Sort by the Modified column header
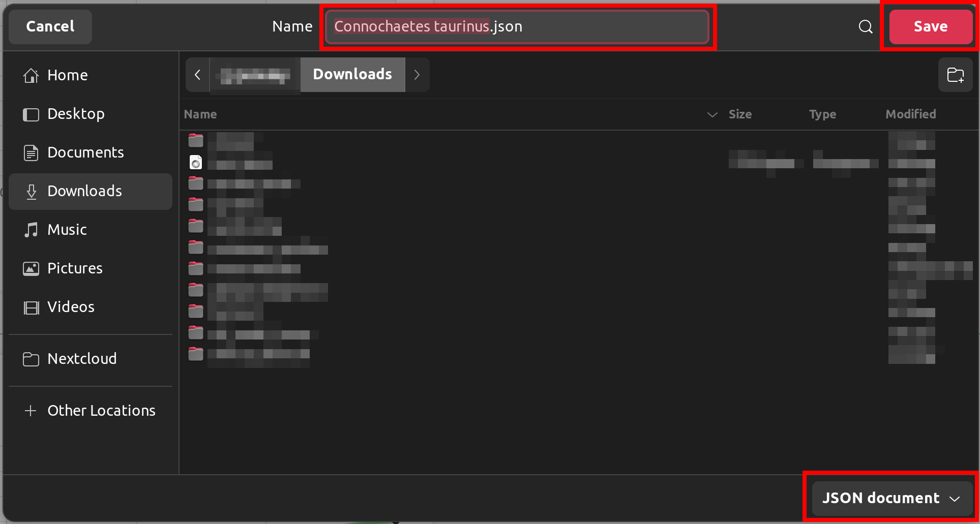The height and width of the screenshot is (524, 980). point(910,114)
